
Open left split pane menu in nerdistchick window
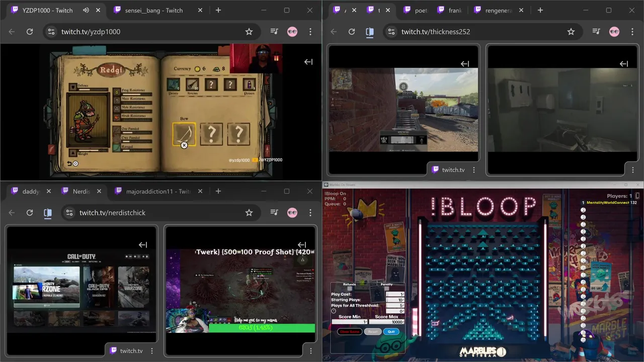pos(152,351)
